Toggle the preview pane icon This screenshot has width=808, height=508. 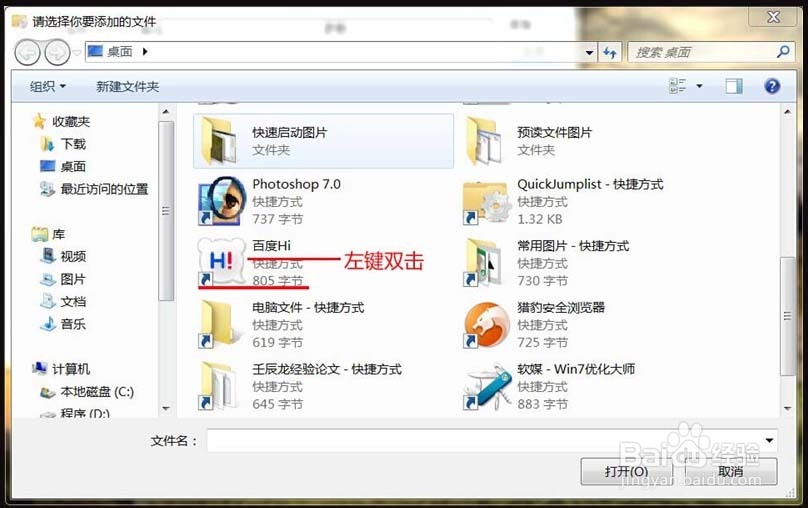coord(734,86)
